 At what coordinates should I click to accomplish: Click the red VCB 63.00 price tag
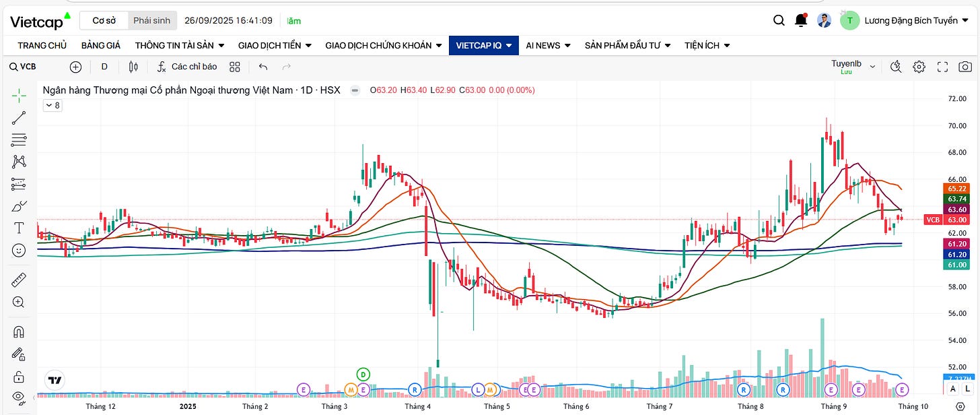[x=947, y=220]
